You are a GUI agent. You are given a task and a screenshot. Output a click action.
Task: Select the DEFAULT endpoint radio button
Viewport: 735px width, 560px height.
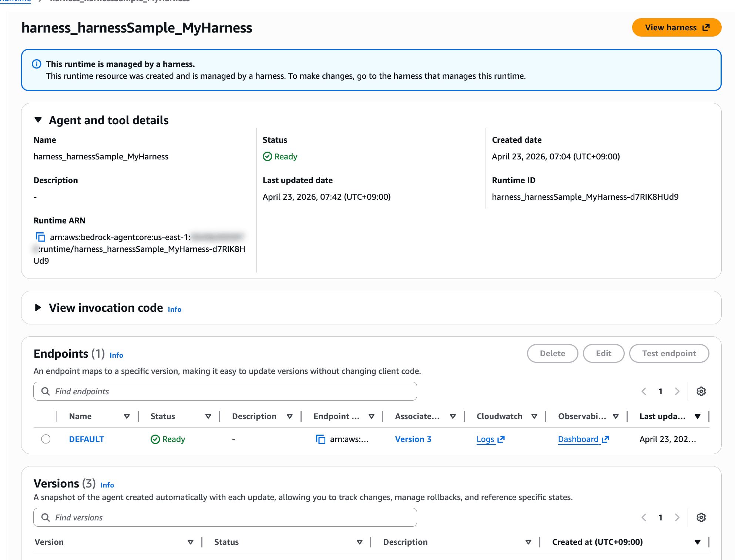(46, 439)
